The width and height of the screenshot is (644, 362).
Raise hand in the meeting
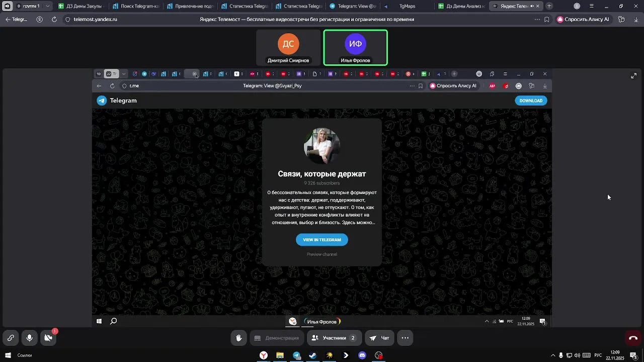pos(239,338)
